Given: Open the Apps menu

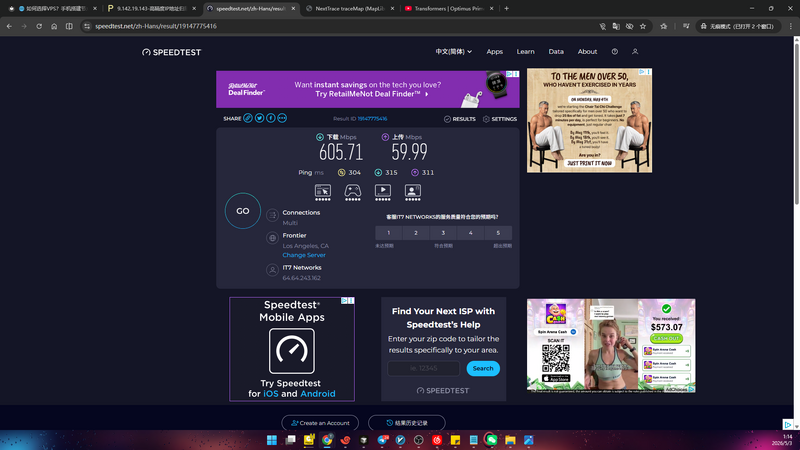Looking at the screenshot, I should [x=494, y=52].
